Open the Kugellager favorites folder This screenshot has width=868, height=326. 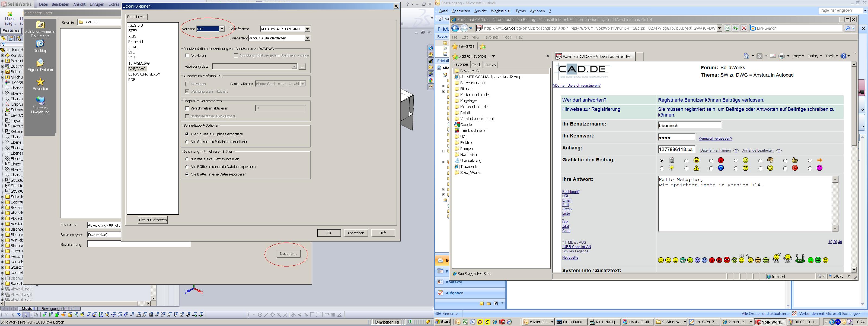tap(468, 101)
